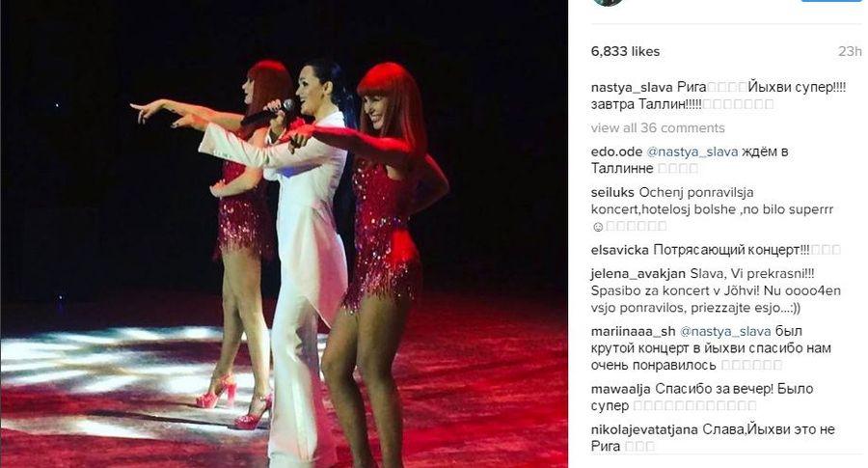Click @nastya_slava mention in mariinaaa_sh comment
This screenshot has height=468, width=868.
point(725,332)
